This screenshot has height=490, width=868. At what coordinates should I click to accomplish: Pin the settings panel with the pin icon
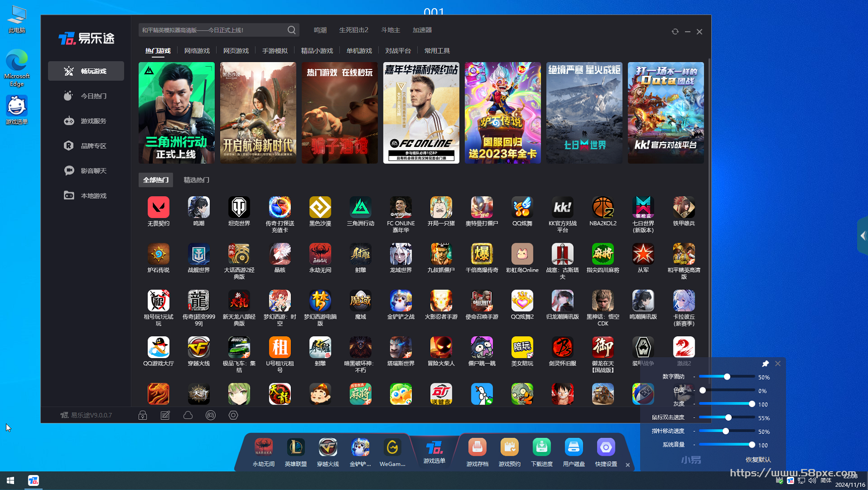click(x=765, y=364)
